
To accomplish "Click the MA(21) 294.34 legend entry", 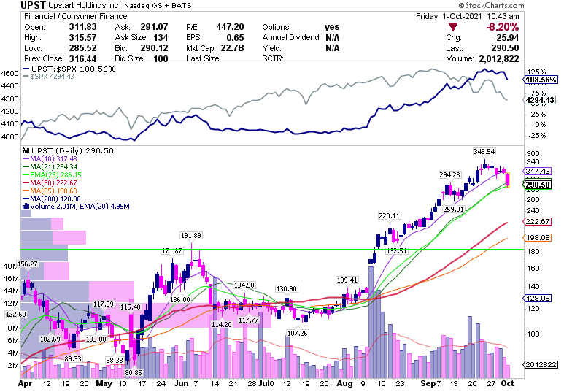I will pos(50,166).
